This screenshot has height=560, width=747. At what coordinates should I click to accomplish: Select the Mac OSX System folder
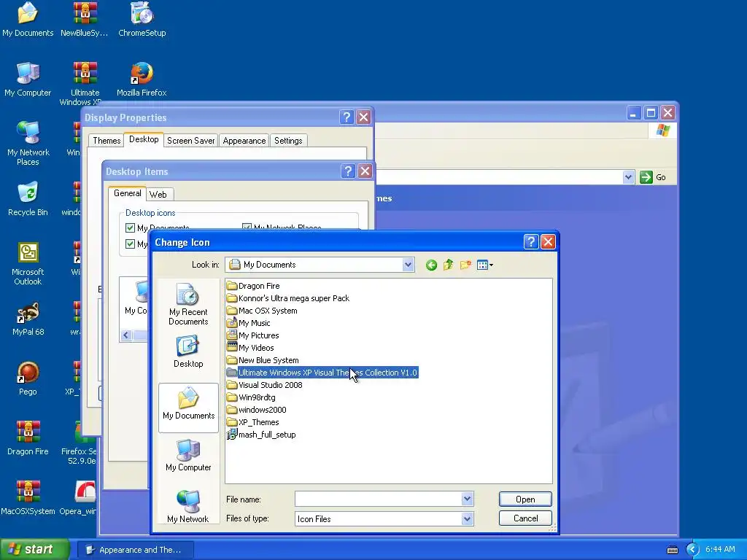(262, 311)
